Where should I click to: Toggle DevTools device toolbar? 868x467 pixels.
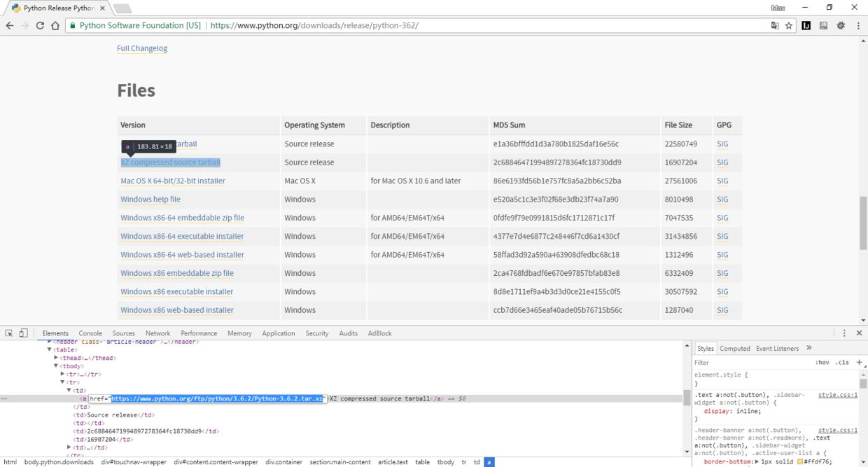[23, 333]
